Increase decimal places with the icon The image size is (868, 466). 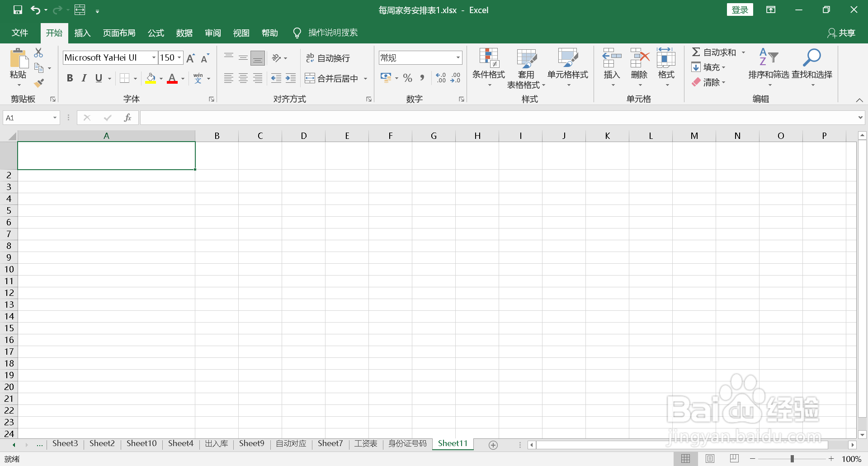[441, 78]
